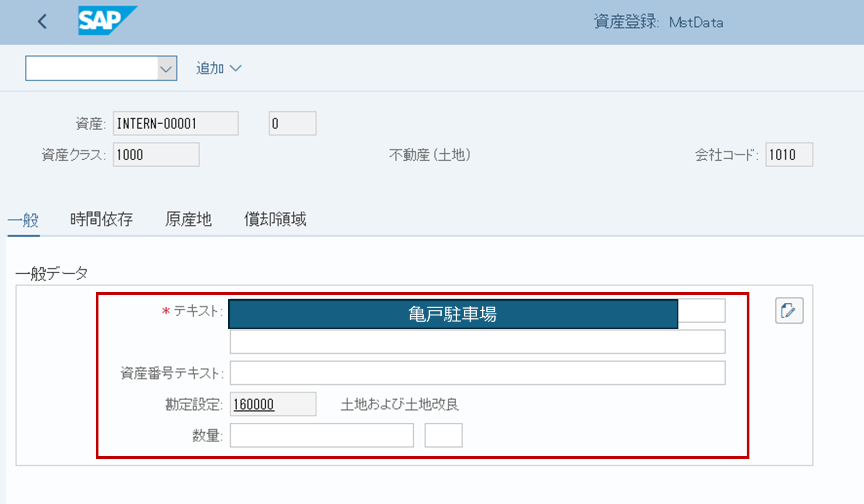Click the 資産 field showing INTERN-00001

pyautogui.click(x=175, y=124)
